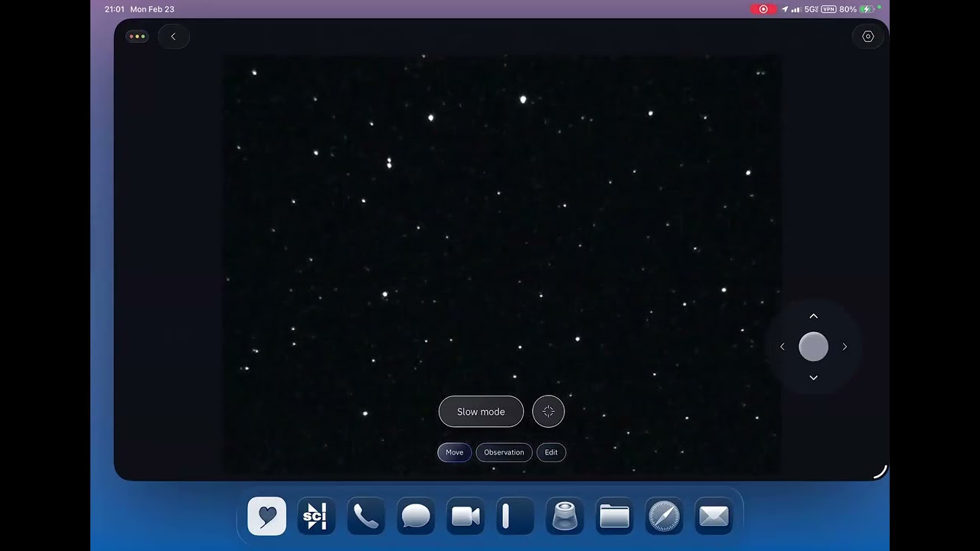
Task: Tap the crosshair recenter target button
Action: click(548, 412)
